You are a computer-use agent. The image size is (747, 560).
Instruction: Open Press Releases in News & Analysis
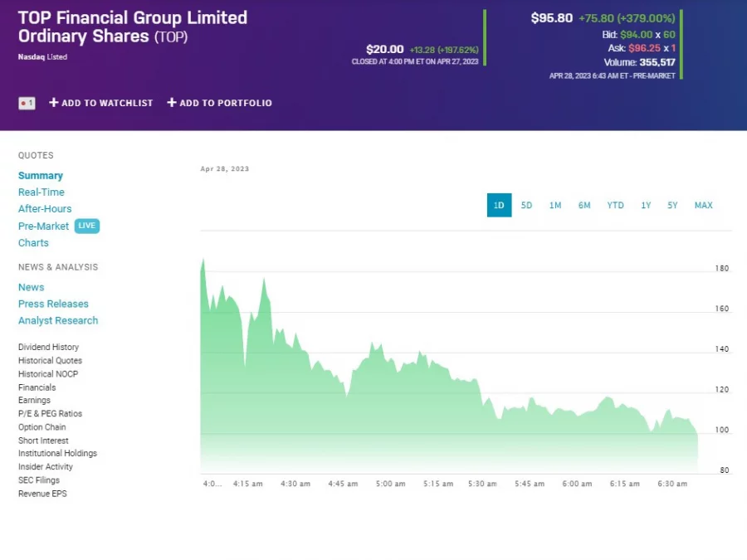[53, 304]
